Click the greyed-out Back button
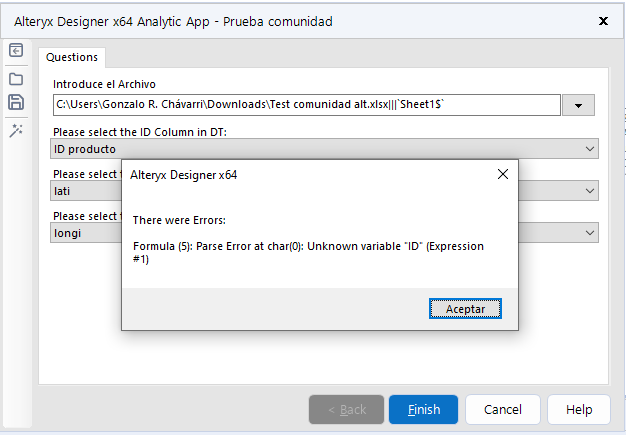 (346, 409)
